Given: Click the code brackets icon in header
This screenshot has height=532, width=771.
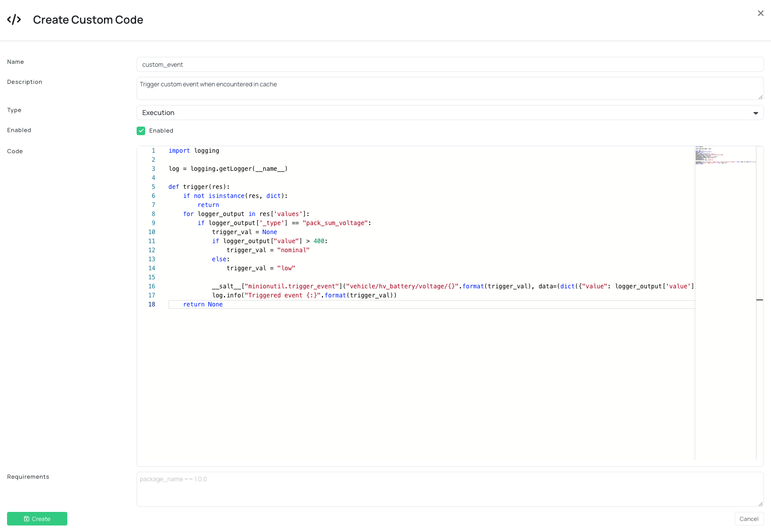Looking at the screenshot, I should 14,20.
